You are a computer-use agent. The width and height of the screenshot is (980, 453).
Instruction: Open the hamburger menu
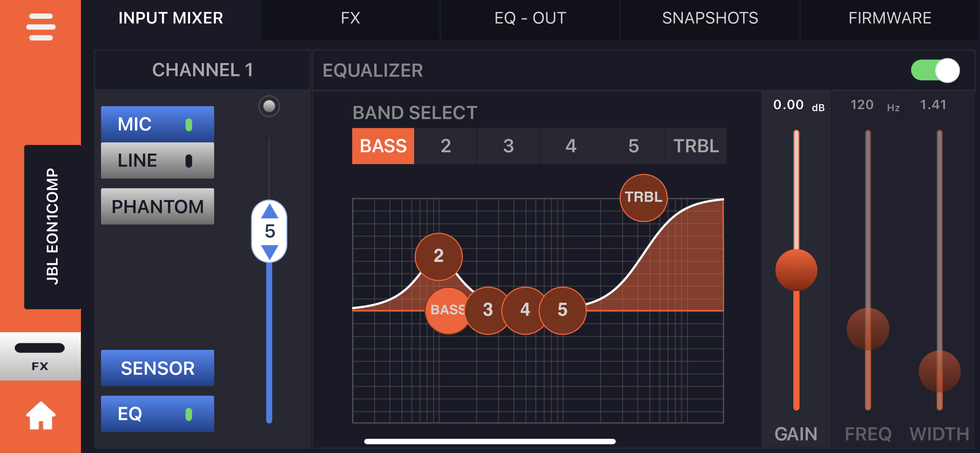[x=41, y=27]
